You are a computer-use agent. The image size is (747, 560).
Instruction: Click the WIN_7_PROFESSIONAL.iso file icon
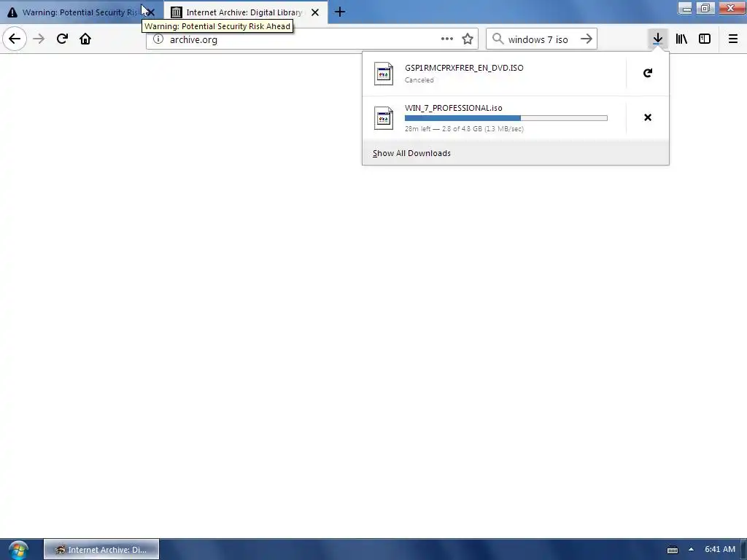(x=384, y=118)
